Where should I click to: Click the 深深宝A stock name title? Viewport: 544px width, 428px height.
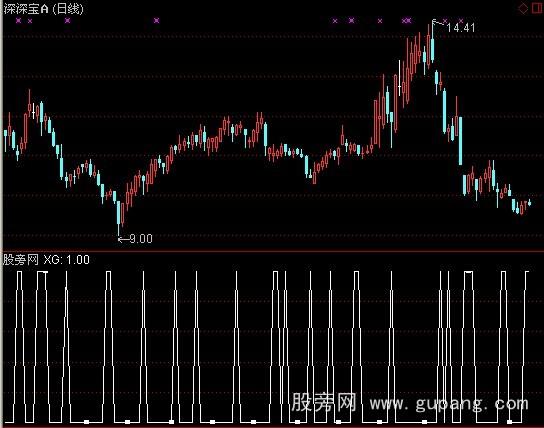click(x=26, y=9)
